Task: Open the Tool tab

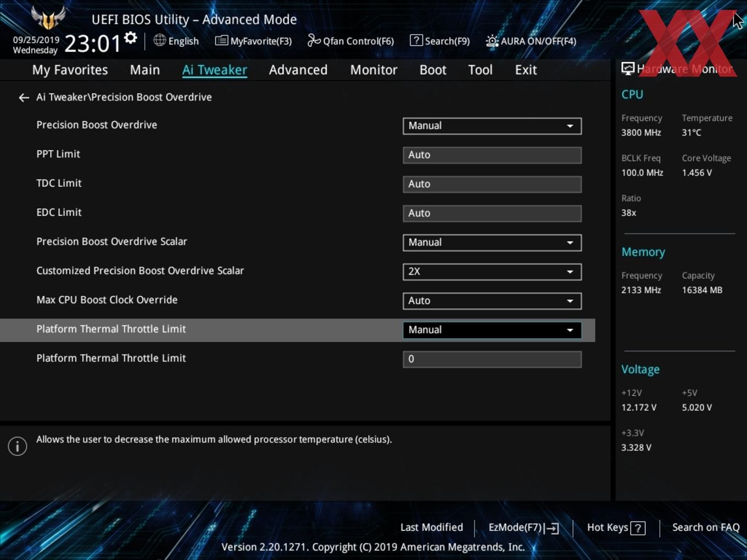Action: [480, 70]
